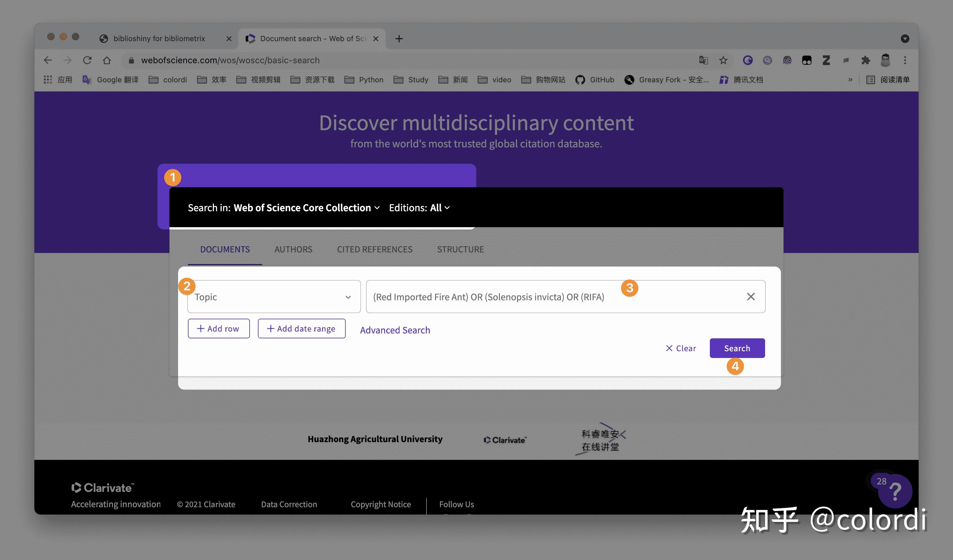Open the Advanced Search link
The height and width of the screenshot is (560, 953).
pos(395,330)
